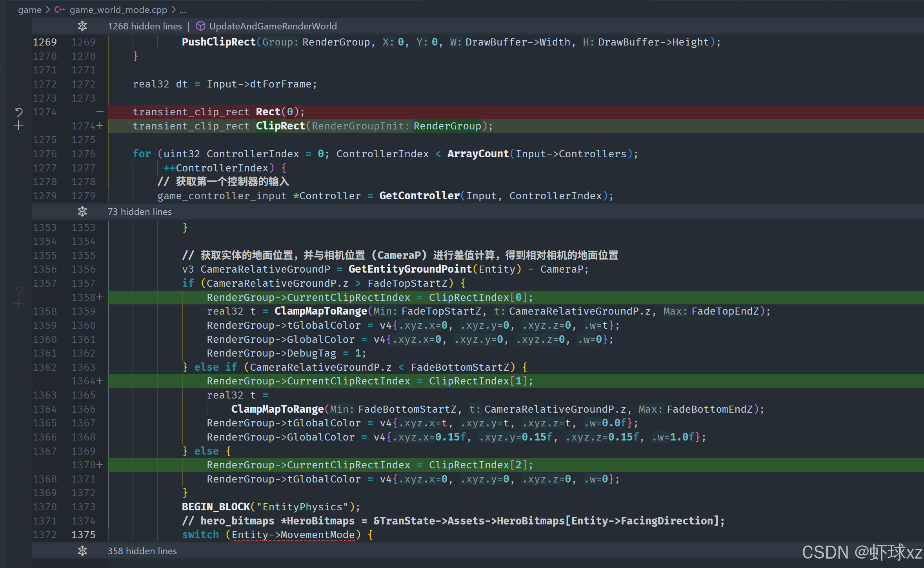Click added line ClipRectIndex[0] assignment
Viewport: 924px width, 568px height.
point(369,298)
